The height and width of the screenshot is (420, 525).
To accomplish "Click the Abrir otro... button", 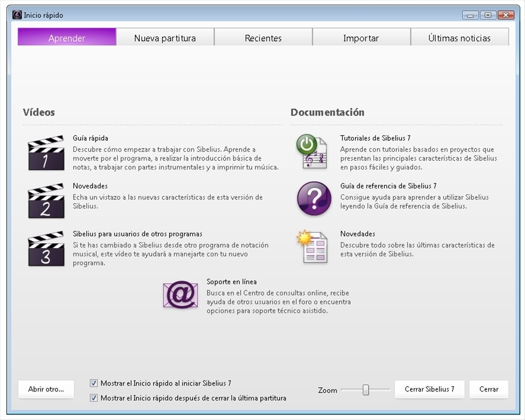I will pos(46,389).
